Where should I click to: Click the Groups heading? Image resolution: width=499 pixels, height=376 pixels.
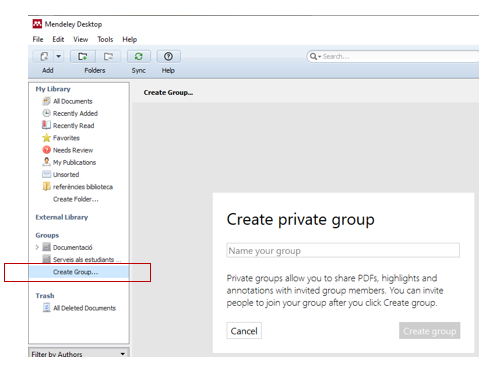(x=47, y=235)
